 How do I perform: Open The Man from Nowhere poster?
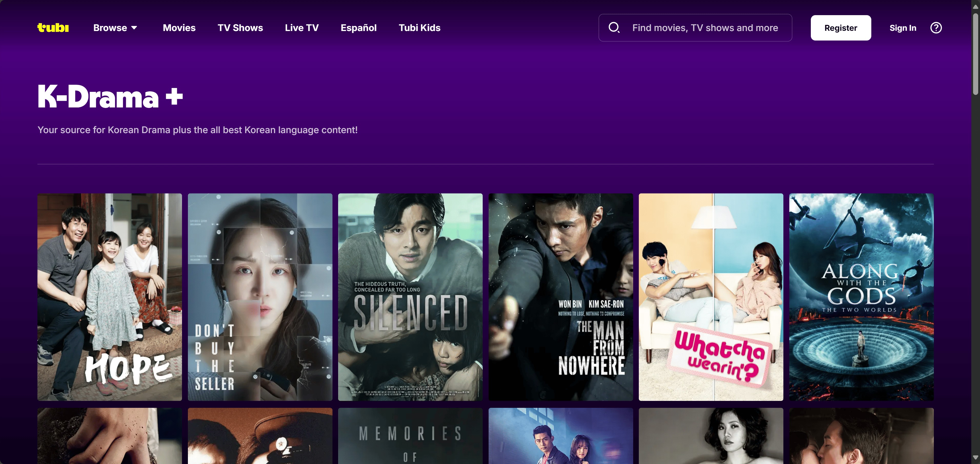click(561, 297)
